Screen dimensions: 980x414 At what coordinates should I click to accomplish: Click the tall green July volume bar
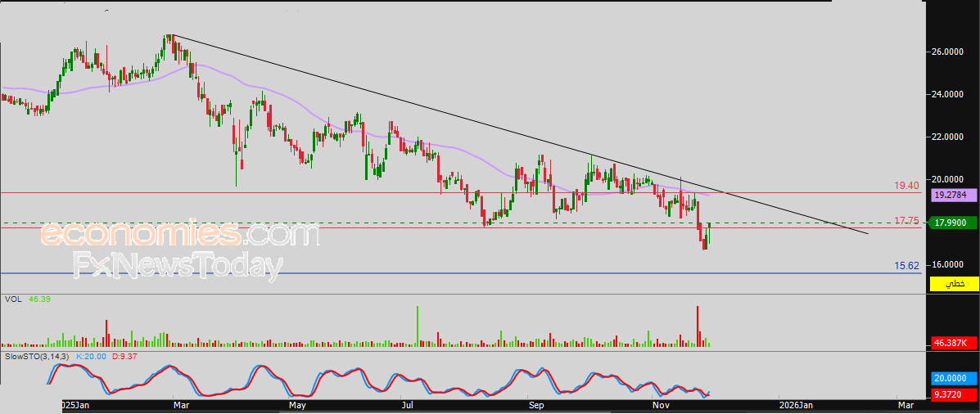(417, 326)
